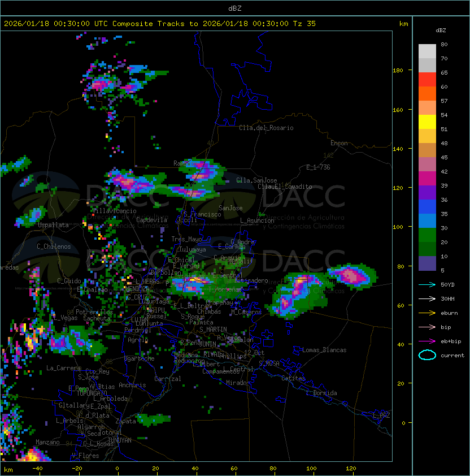Click the 'C_Guido' map label
Image resolution: width=470 pixels, height=476 pixels.
coord(69,281)
